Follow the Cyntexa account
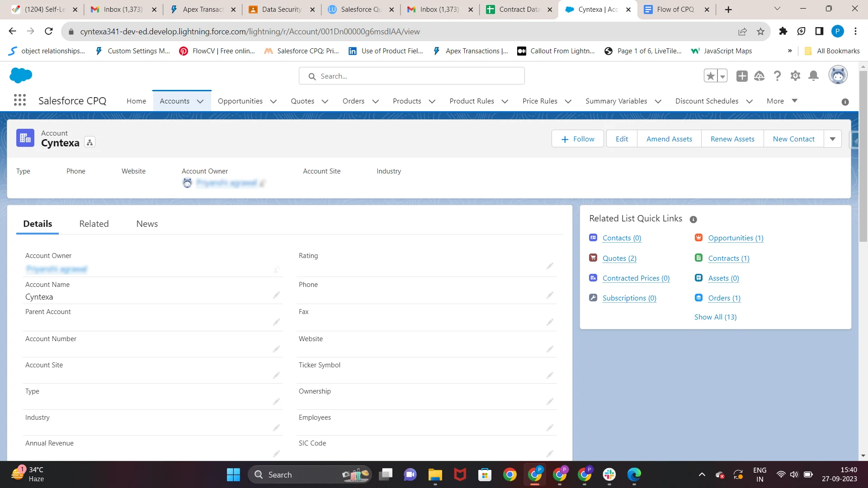This screenshot has height=488, width=868. [x=577, y=139]
